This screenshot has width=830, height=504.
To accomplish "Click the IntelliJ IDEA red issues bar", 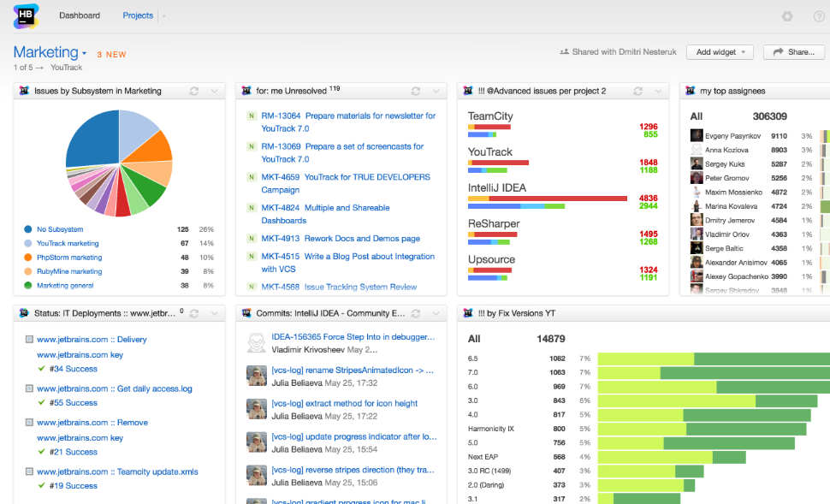I will [x=558, y=199].
